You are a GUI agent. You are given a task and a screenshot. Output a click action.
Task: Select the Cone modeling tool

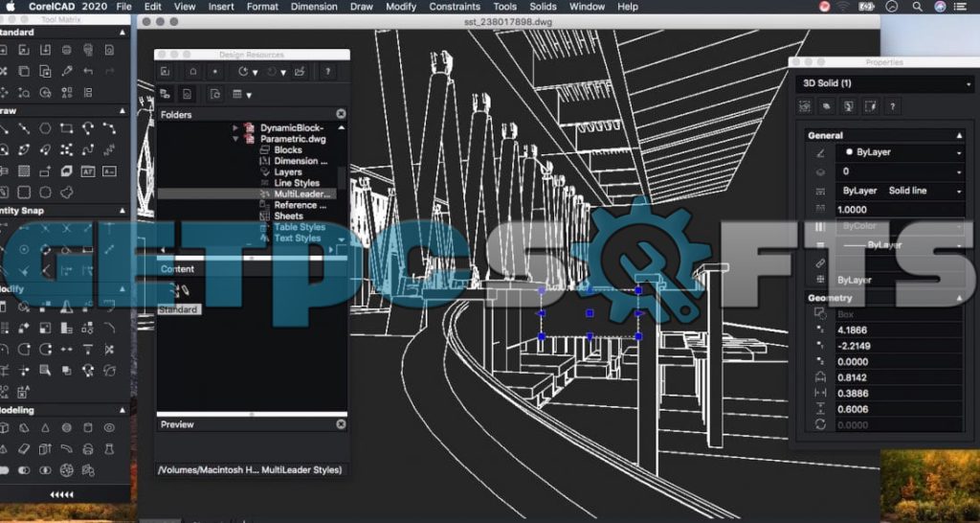point(45,428)
